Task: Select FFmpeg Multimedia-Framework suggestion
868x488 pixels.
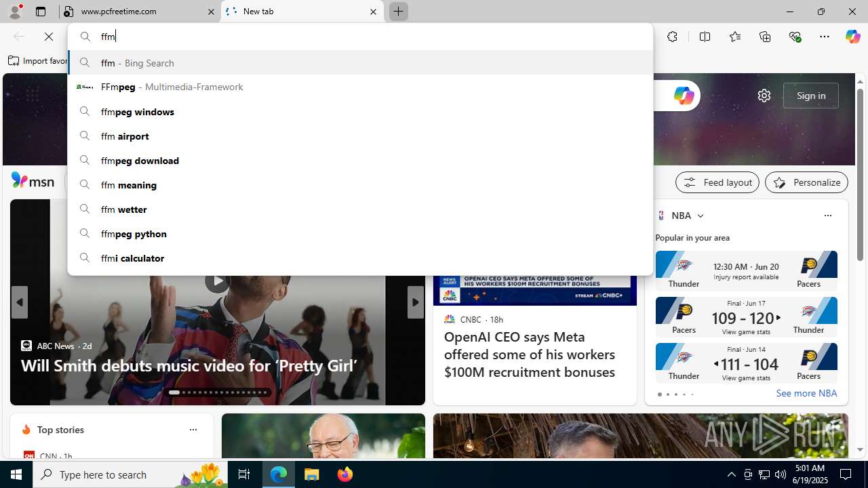Action: (360, 87)
